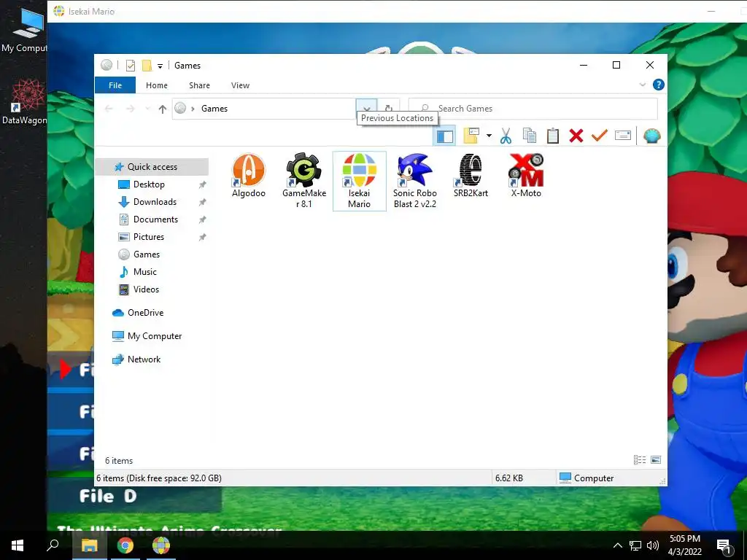Open Desktop in navigation pane

coord(149,184)
